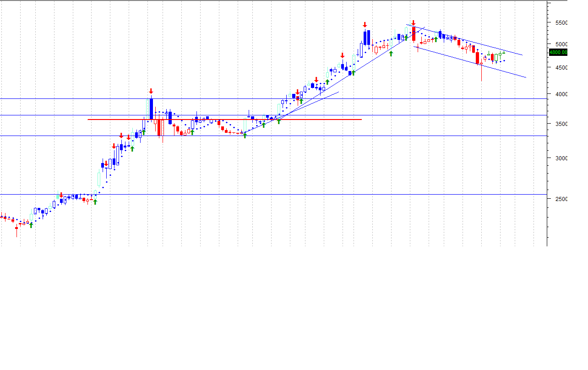Click the 4500 price axis label

click(561, 67)
